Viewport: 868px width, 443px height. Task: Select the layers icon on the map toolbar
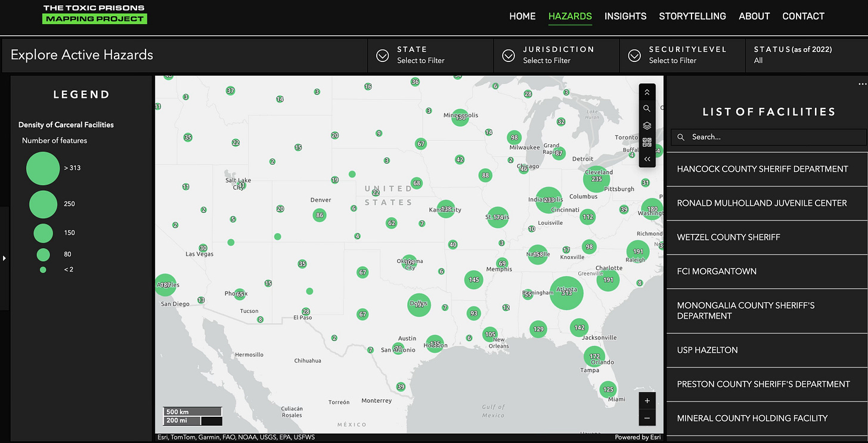(x=647, y=125)
